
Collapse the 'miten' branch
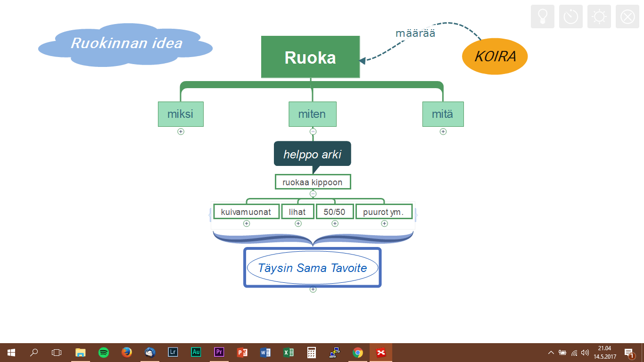pos(313,132)
